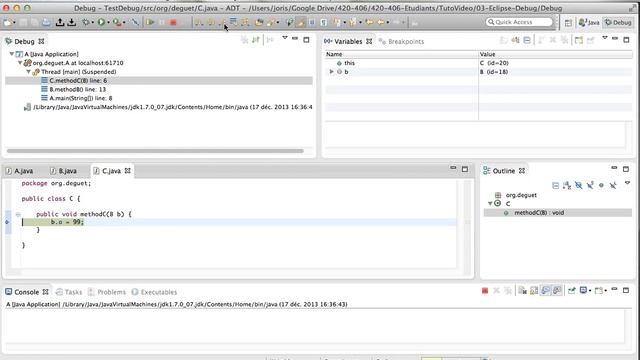Click the Value column header in Variables
This screenshot has height=360, width=640.
pyautogui.click(x=556, y=54)
